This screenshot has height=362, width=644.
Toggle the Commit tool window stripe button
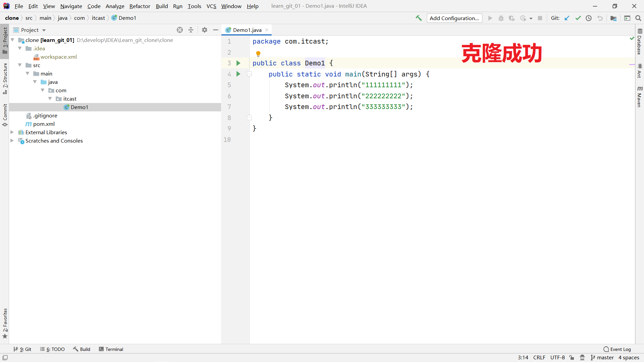click(5, 115)
